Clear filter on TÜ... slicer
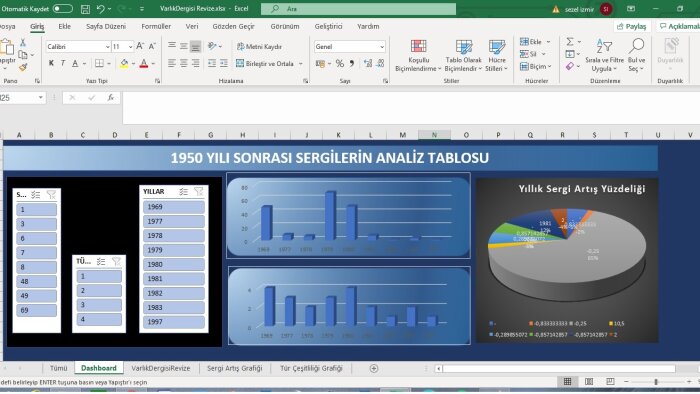The width and height of the screenshot is (700, 394). pyautogui.click(x=116, y=261)
